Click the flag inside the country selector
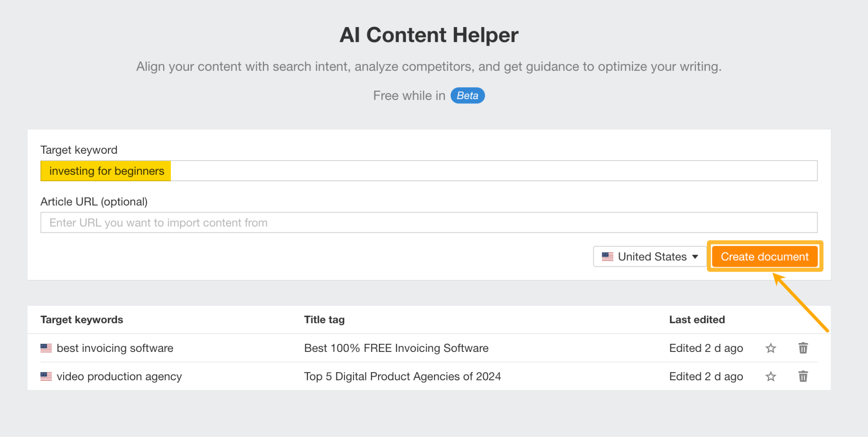The height and width of the screenshot is (437, 868). [608, 256]
